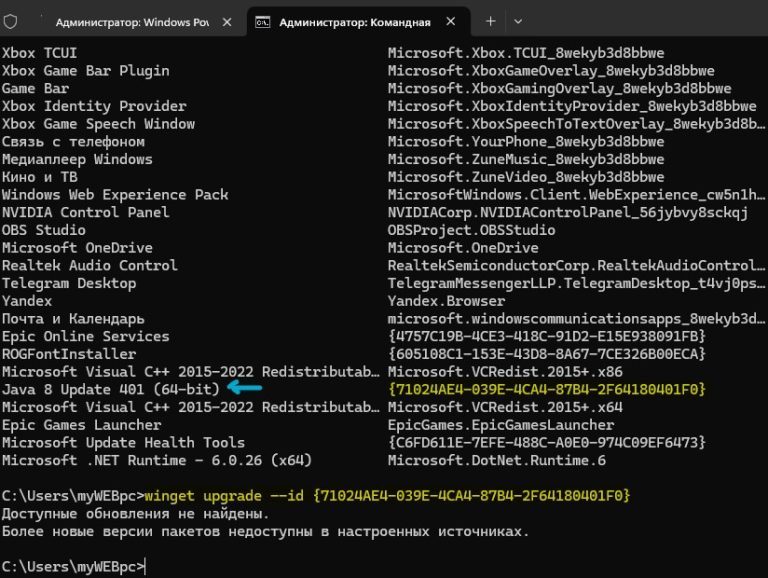This screenshot has height=578, width=768.
Task: Click 'Кино и ТВ' row
Action: [40, 177]
